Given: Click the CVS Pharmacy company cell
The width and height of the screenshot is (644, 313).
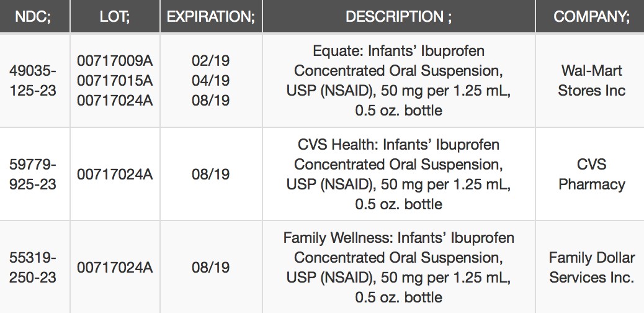Looking at the screenshot, I should pyautogui.click(x=592, y=175).
